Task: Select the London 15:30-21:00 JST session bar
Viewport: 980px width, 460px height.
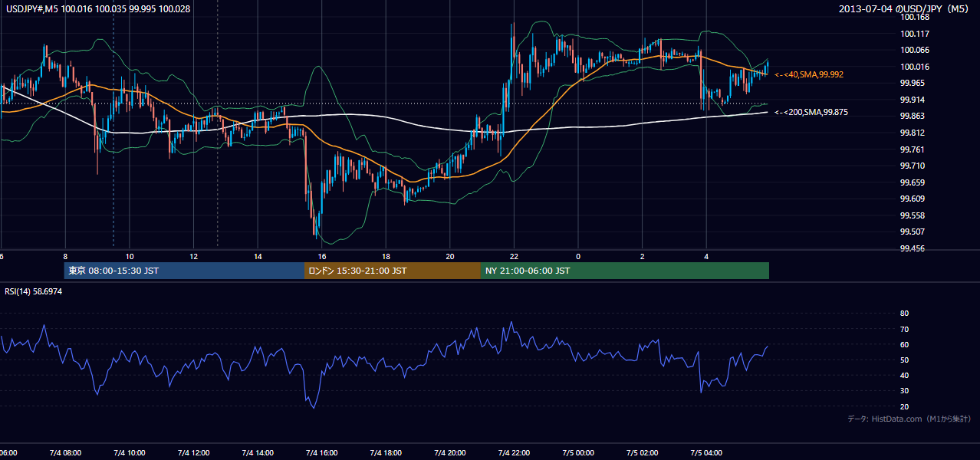Action: tap(393, 271)
